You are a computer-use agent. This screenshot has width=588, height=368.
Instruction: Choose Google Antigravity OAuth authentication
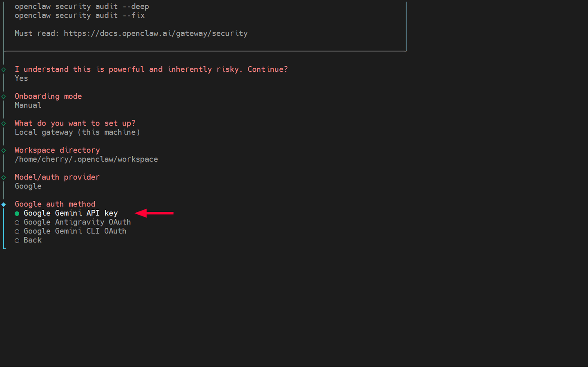pos(77,222)
